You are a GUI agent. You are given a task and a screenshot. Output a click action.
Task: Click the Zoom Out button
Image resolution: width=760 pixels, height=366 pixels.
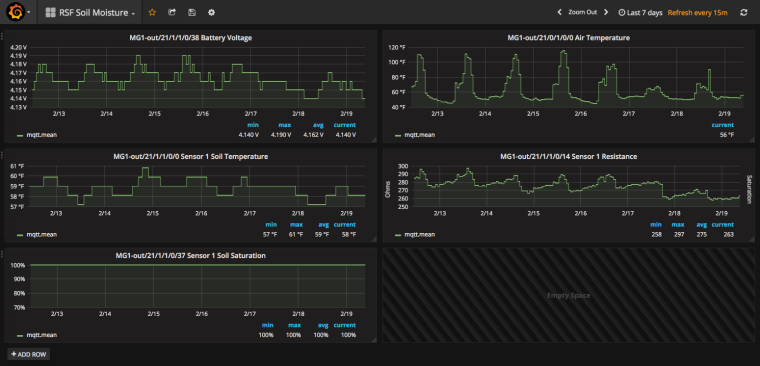coord(583,13)
